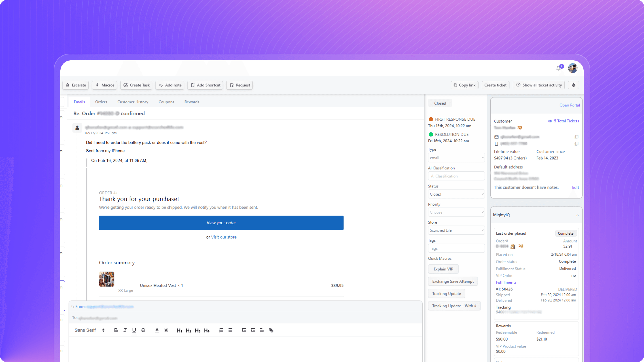Apply Heading 2 style
This screenshot has width=644, height=362.
coord(189,330)
